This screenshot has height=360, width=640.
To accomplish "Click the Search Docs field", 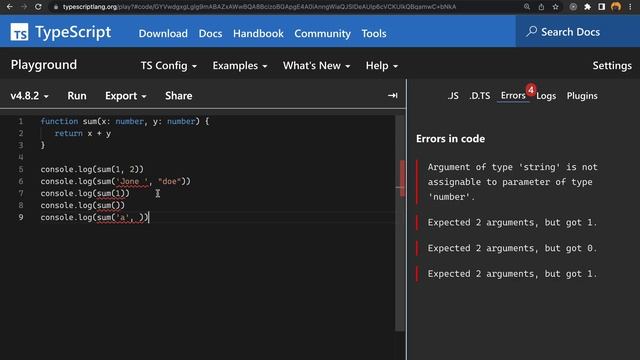I will pos(578,32).
